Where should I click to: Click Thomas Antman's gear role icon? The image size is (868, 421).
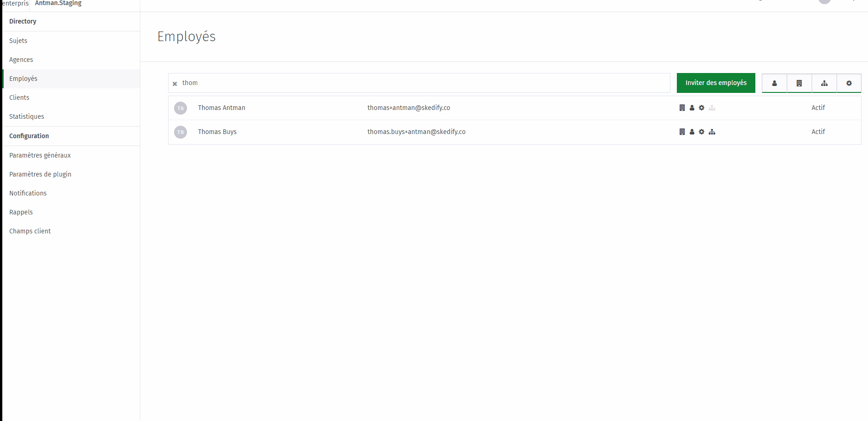[701, 108]
